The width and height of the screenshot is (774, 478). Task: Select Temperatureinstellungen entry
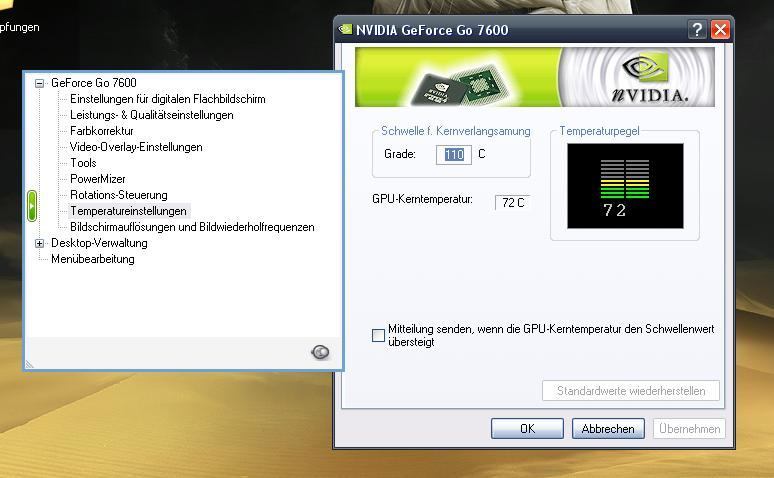[x=128, y=211]
